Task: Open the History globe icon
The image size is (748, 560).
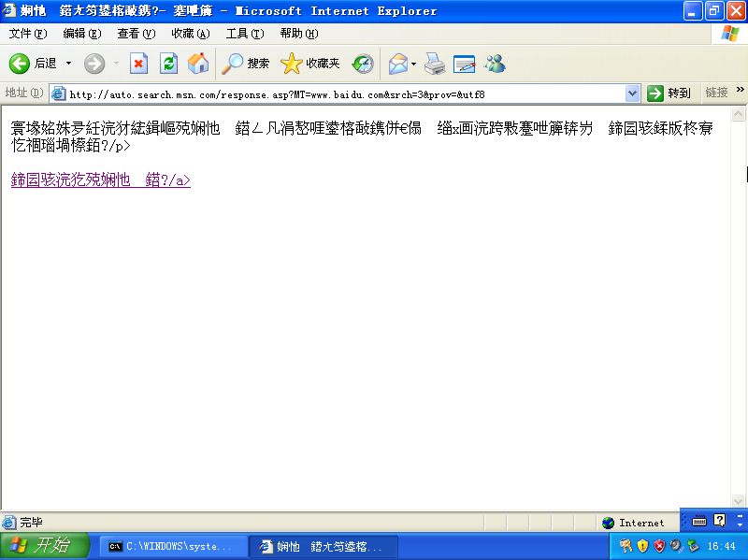Action: [x=363, y=64]
